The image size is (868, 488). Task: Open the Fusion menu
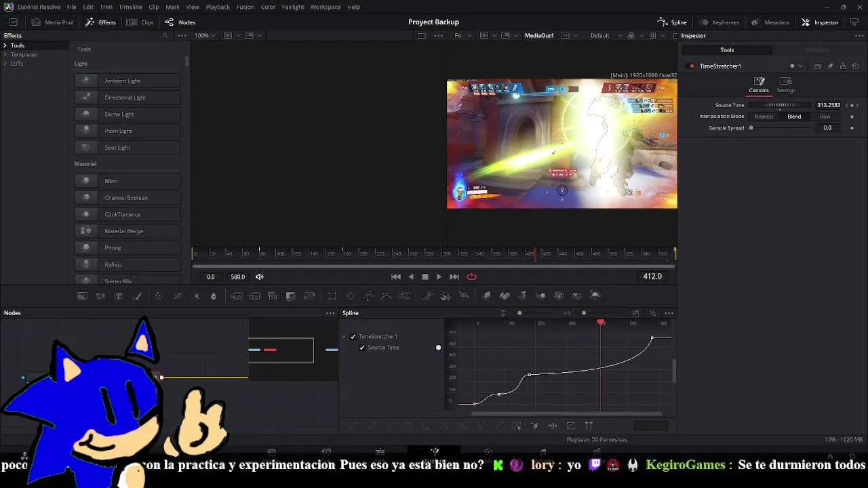pos(245,7)
